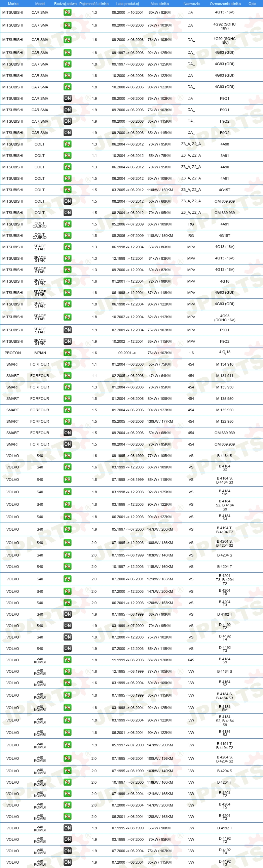Click the ON icon for Volvo S40 66kW / 90KM
The width and height of the screenshot is (263, 868).
coord(68,614)
